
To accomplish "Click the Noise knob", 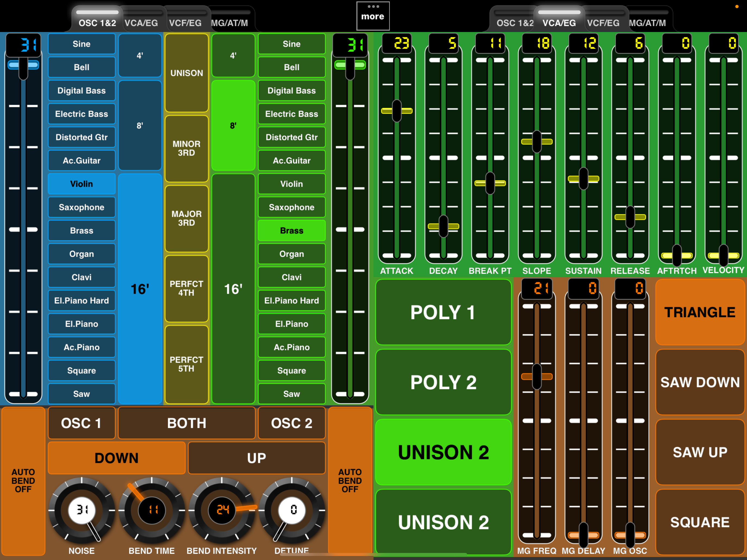I will pyautogui.click(x=82, y=510).
